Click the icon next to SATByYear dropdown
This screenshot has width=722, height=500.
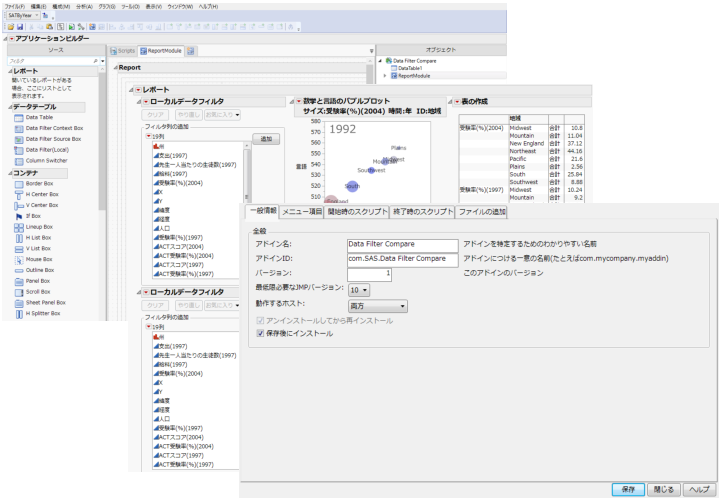coord(45,16)
